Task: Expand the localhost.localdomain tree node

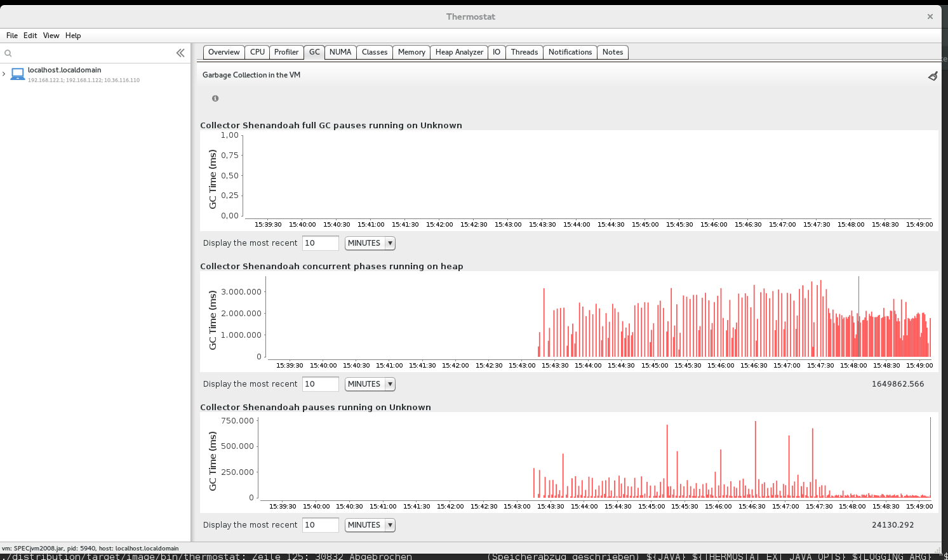Action: tap(4, 74)
